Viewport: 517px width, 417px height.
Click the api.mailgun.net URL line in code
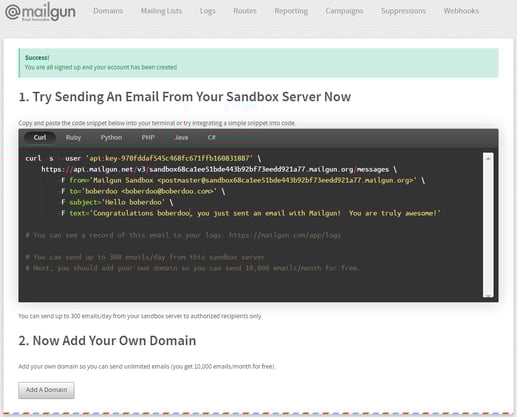219,169
